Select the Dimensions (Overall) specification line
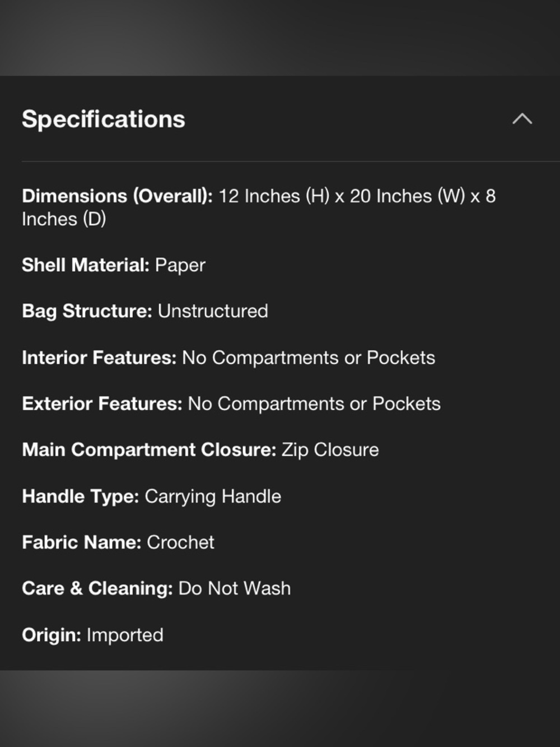 [x=259, y=207]
